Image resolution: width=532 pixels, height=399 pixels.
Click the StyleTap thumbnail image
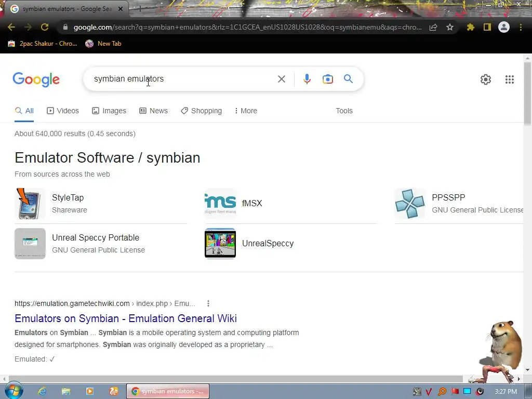30,204
